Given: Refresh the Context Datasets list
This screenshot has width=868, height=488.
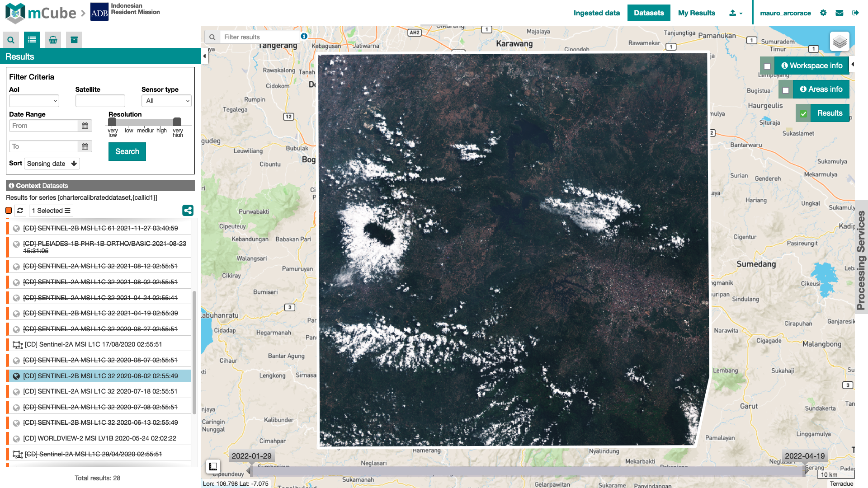Looking at the screenshot, I should coord(20,211).
